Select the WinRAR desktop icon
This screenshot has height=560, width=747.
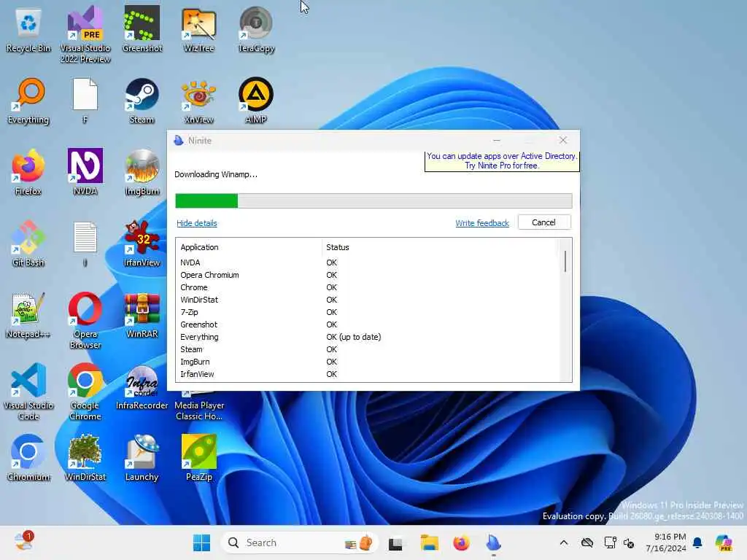click(142, 316)
